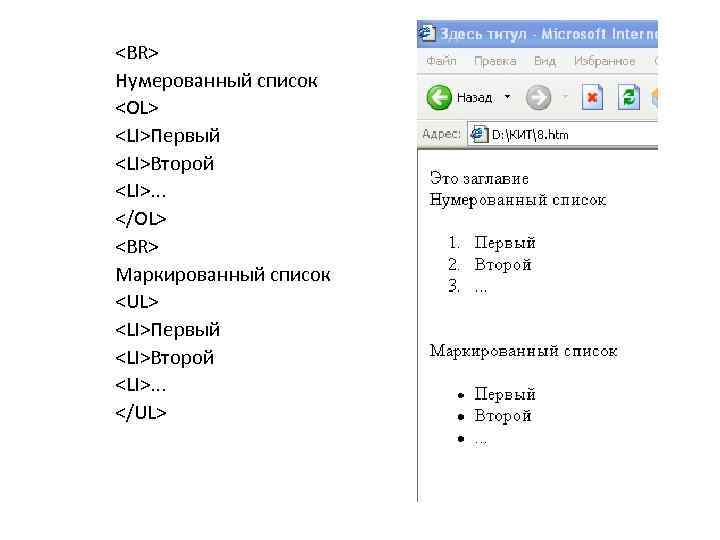720x540 pixels.
Task: Click the Назад button label
Action: click(x=474, y=98)
